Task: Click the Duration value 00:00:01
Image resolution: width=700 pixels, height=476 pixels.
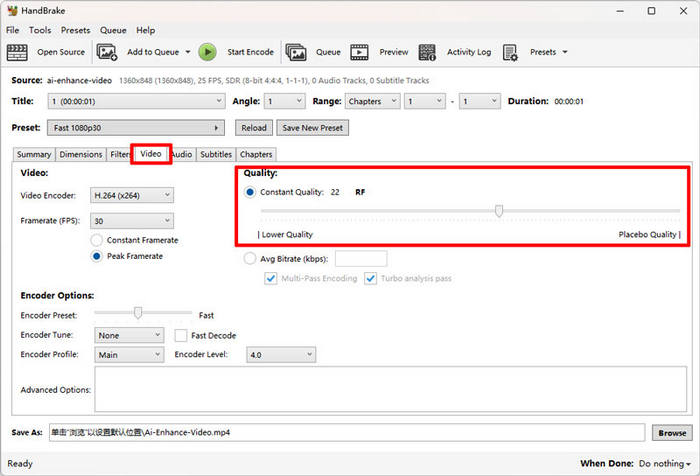Action: tap(569, 101)
